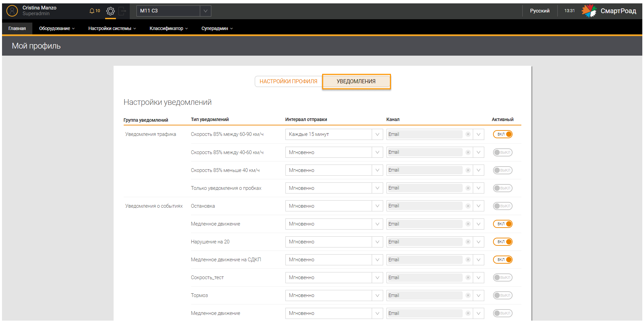The height and width of the screenshot is (324, 644).
Task: Click the Русский language selector
Action: point(540,11)
